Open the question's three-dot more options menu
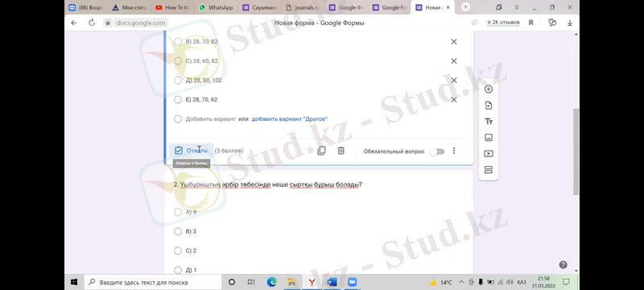The width and height of the screenshot is (644, 290). (454, 151)
